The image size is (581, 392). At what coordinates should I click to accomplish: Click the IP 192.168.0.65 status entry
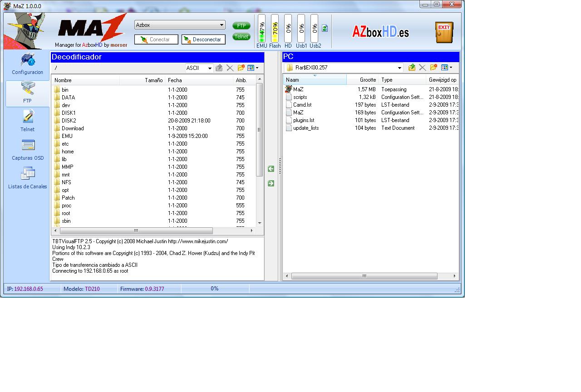25,289
